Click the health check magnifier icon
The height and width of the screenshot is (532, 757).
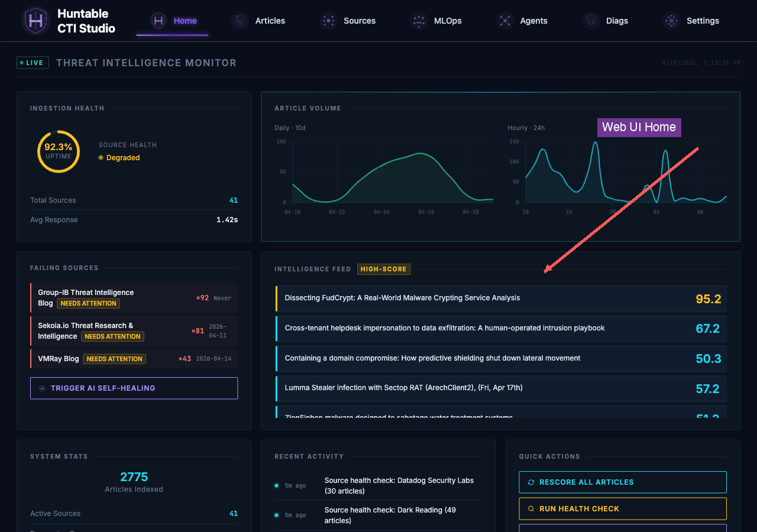point(531,509)
